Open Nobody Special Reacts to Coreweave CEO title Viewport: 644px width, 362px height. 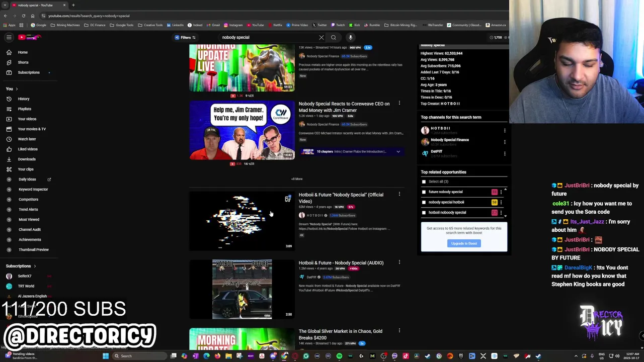coord(344,107)
